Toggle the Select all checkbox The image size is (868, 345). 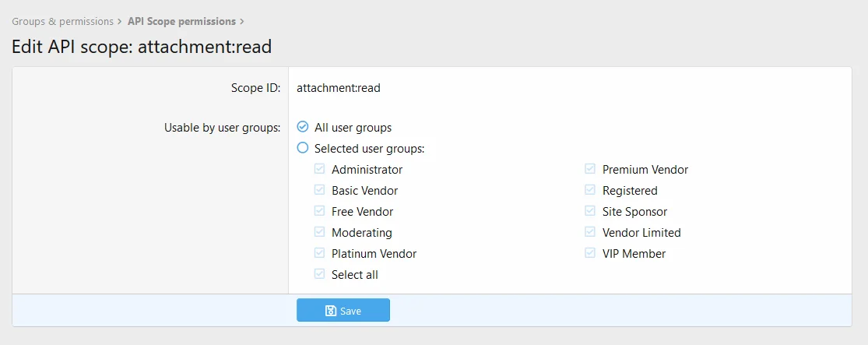(x=319, y=275)
